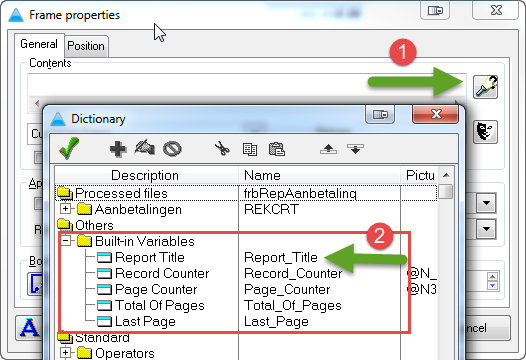The image size is (526, 360).
Task: Click the Name column header
Action: click(319, 175)
